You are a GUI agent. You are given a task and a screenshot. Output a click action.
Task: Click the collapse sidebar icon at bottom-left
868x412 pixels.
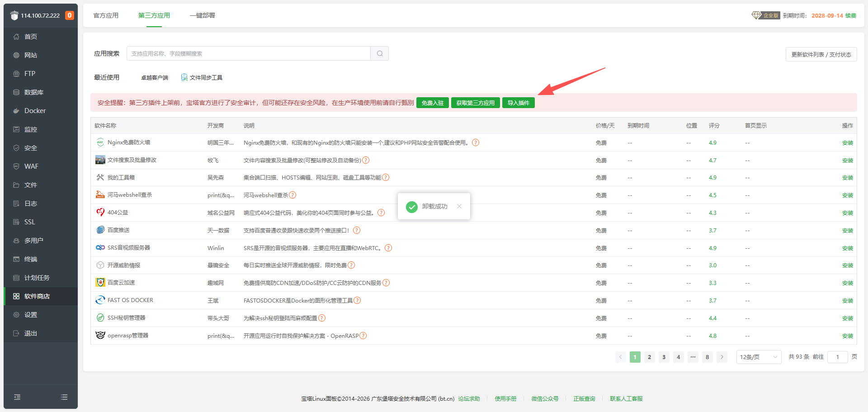tap(17, 397)
